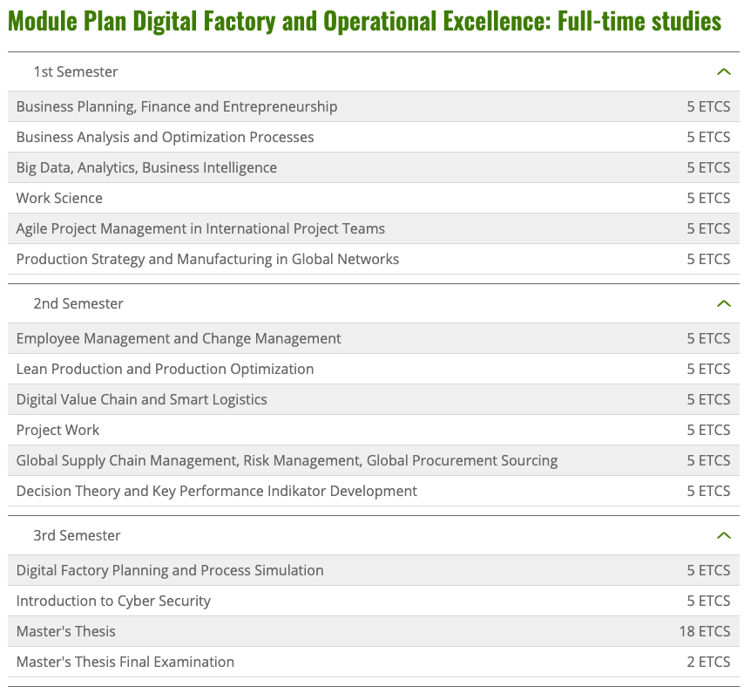Toggle the 3rd Semester section header
The height and width of the screenshot is (700, 751).
click(374, 535)
